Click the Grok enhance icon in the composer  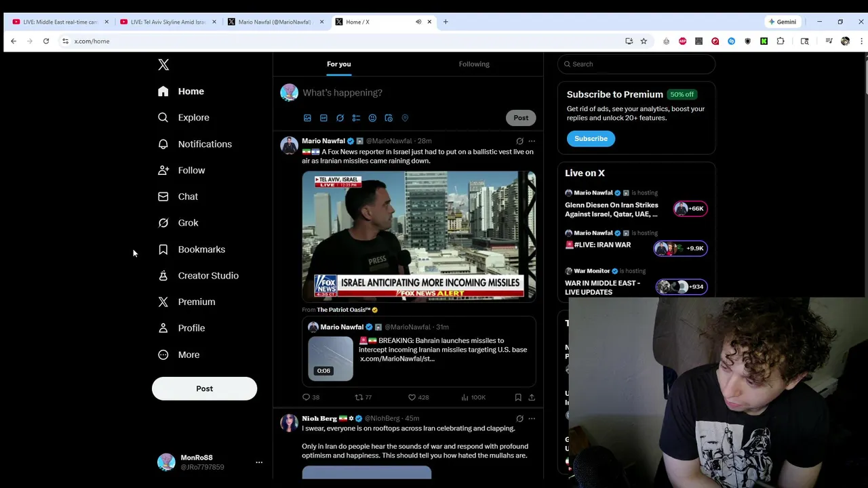pos(340,118)
